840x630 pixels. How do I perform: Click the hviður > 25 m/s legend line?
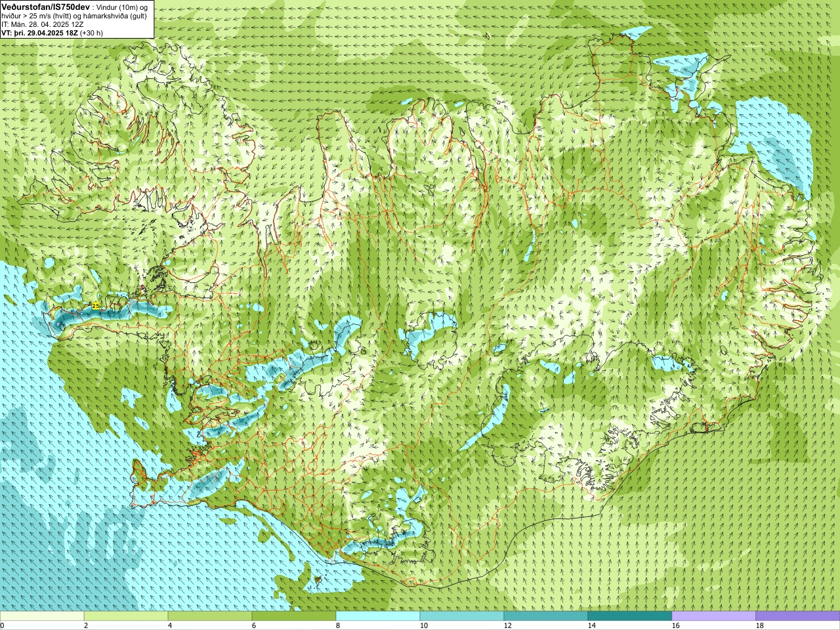(x=74, y=16)
